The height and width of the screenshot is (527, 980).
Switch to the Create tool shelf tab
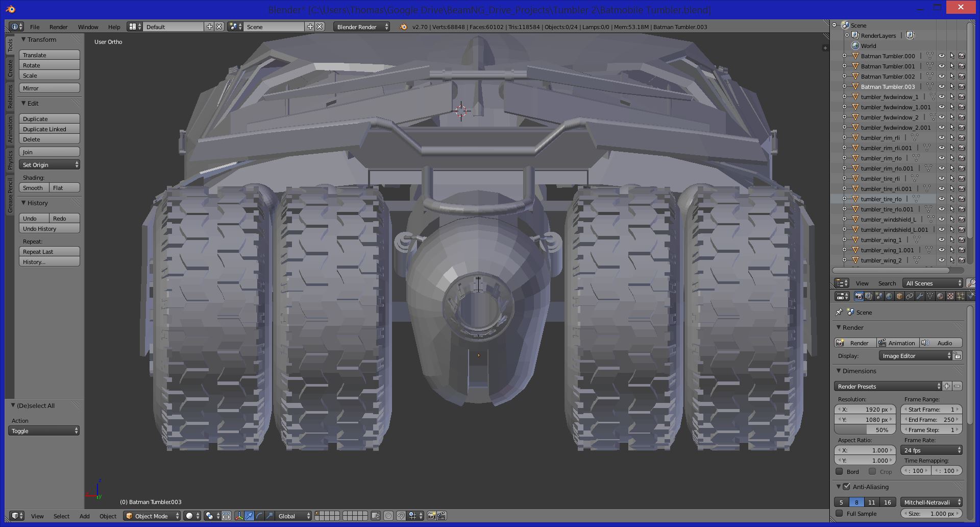click(x=10, y=68)
